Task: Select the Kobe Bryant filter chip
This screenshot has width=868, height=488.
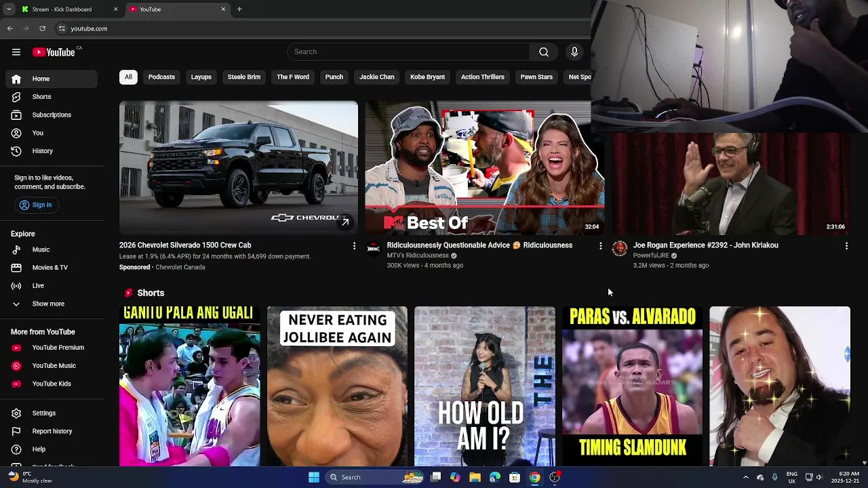Action: [427, 77]
